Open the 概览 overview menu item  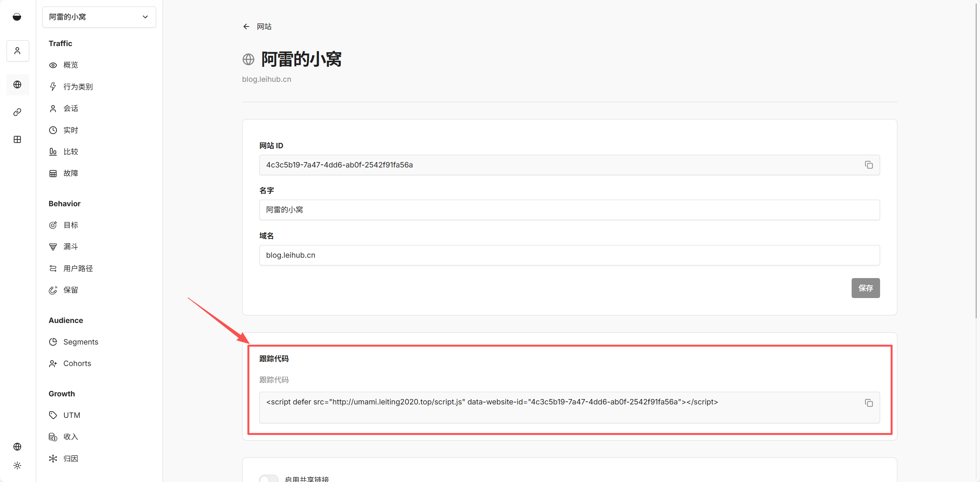pyautogui.click(x=71, y=65)
